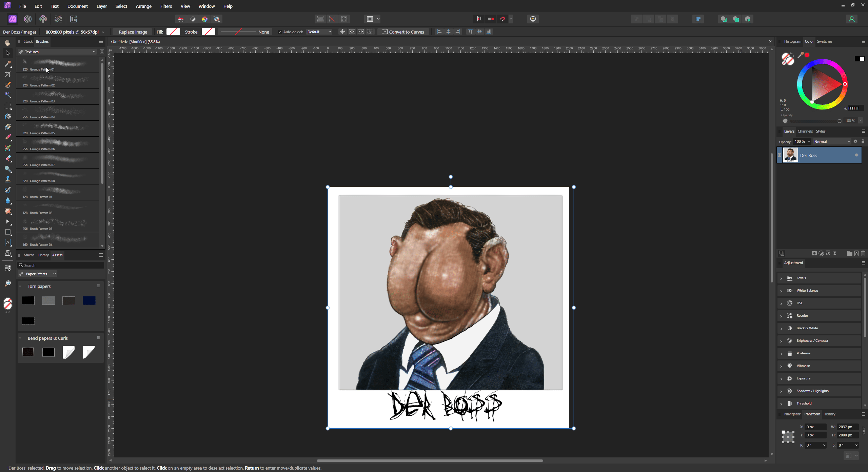The image size is (868, 472).
Task: Apply Auto Colors from toolbar
Action: (x=205, y=19)
